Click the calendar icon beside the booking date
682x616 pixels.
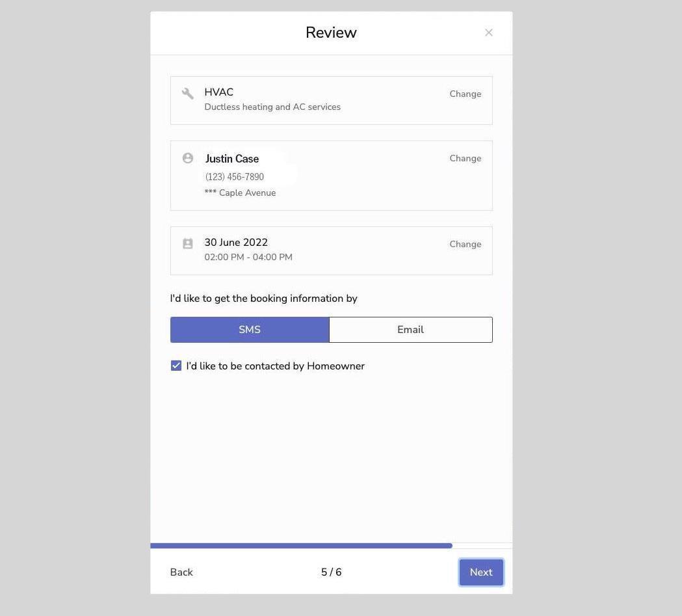(187, 243)
